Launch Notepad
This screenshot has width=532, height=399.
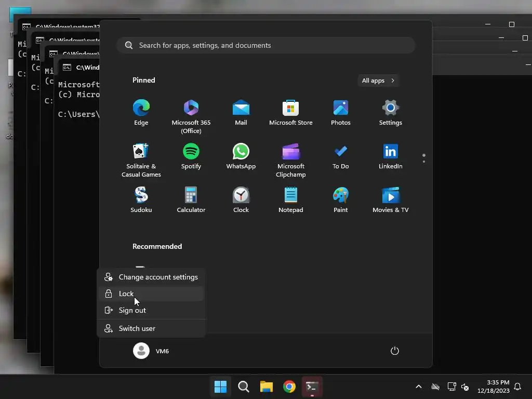click(291, 200)
